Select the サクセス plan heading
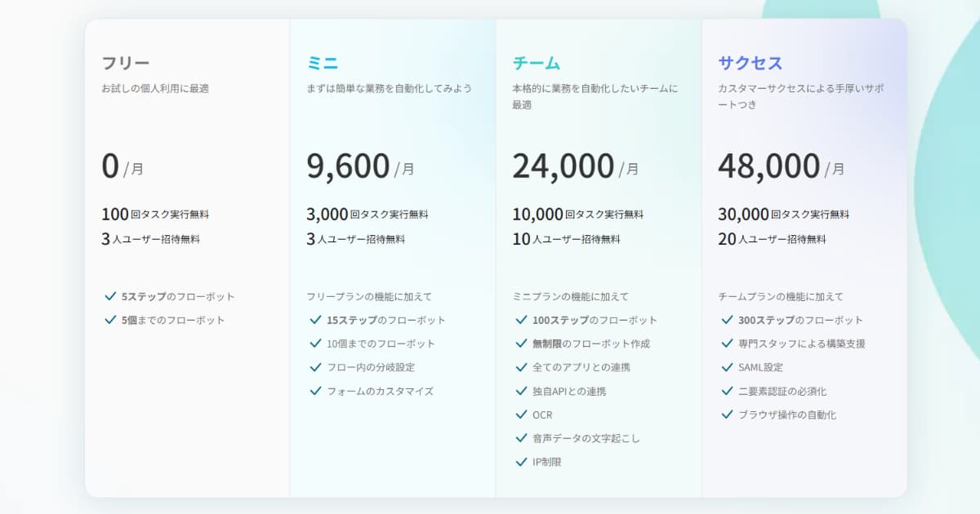 (750, 63)
